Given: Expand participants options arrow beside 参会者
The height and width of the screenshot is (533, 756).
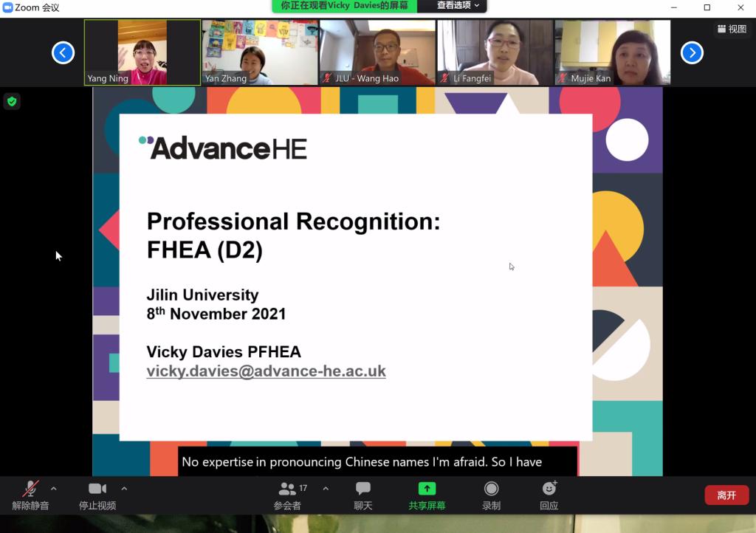Looking at the screenshot, I should point(326,489).
